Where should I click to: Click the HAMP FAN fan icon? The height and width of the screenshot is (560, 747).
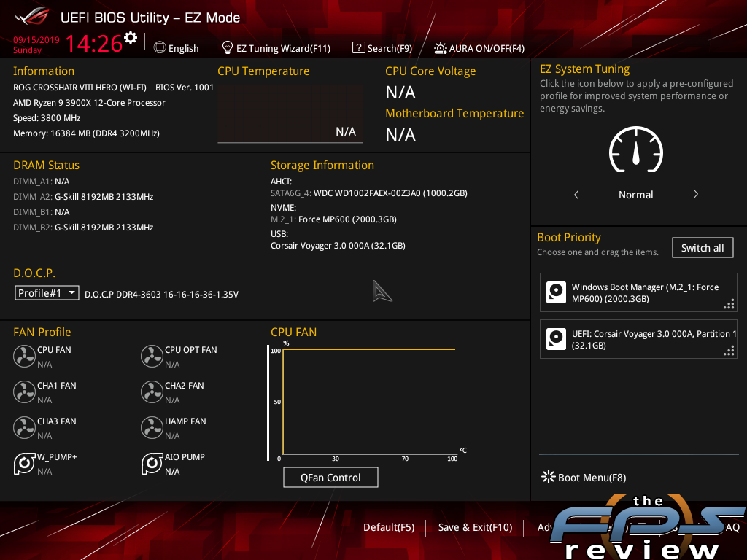(x=152, y=427)
